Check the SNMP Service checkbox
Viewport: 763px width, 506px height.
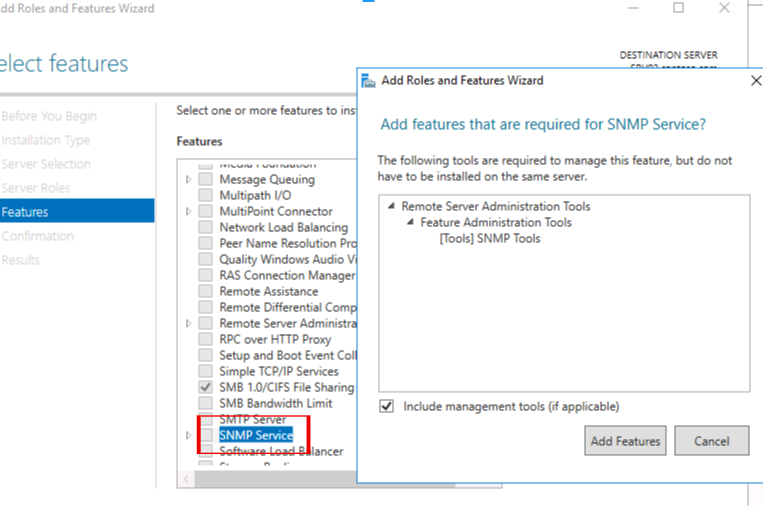205,435
